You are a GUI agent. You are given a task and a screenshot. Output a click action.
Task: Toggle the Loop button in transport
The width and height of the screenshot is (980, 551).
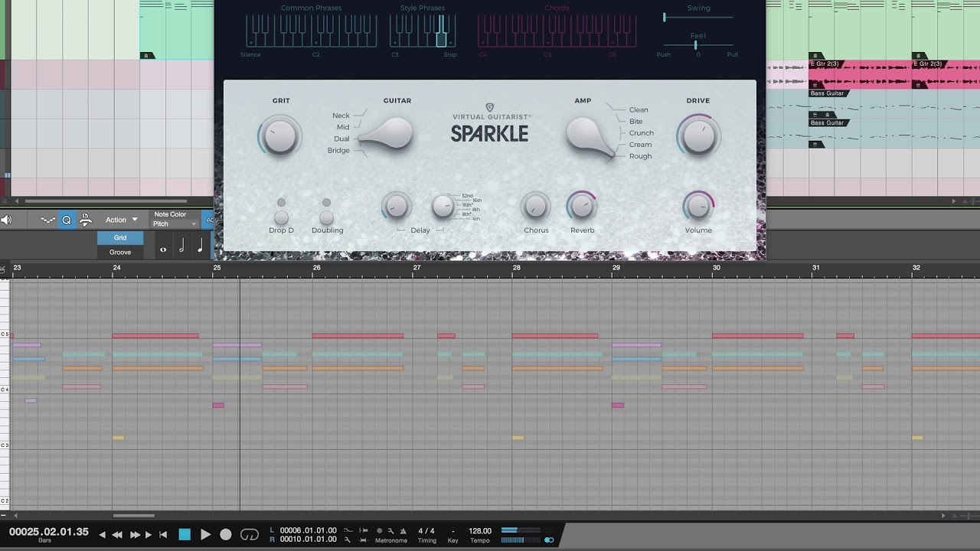pos(250,535)
